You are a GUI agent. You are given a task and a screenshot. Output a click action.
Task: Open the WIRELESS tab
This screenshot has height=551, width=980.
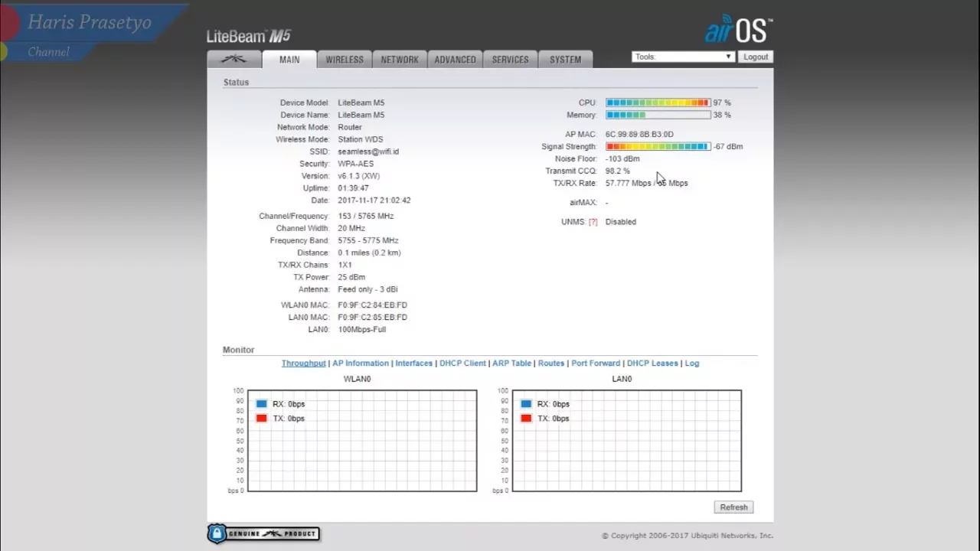coord(345,59)
